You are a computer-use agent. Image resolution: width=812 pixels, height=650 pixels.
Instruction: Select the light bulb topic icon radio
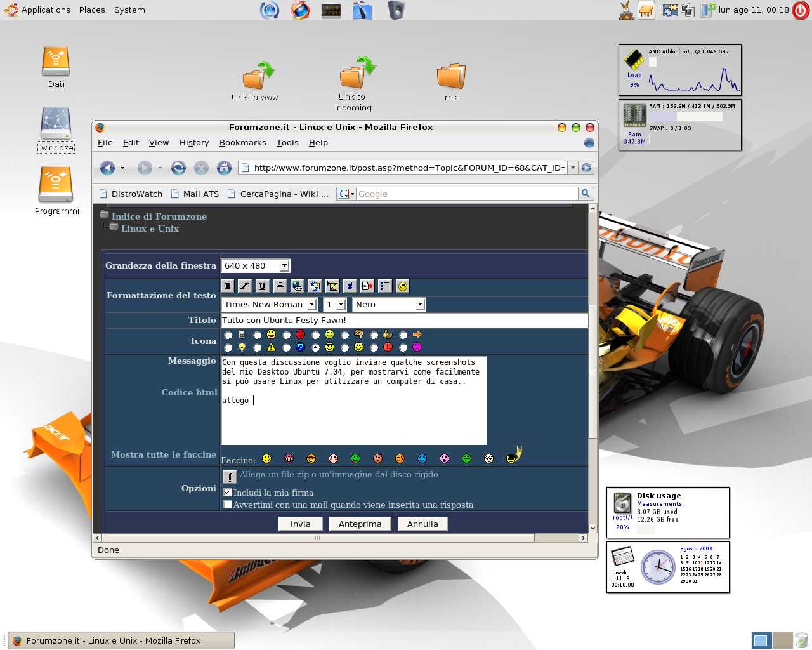click(228, 348)
